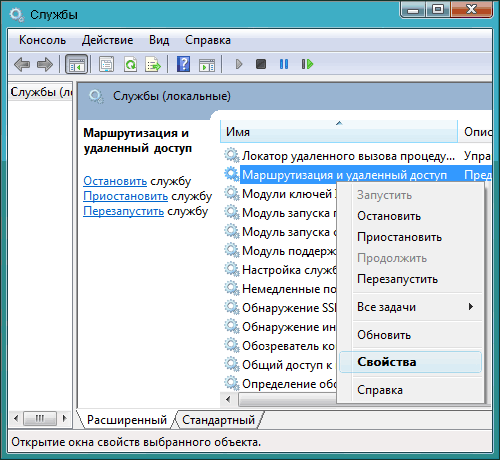The width and height of the screenshot is (500, 460).
Task: Click gear icon of Обозреватель row
Action: coord(232,345)
